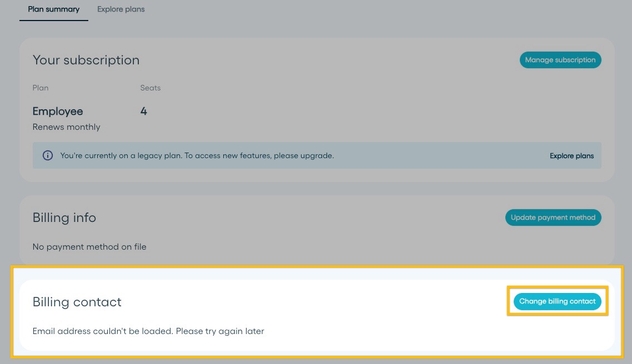The height and width of the screenshot is (364, 632).
Task: Select the Change billing contact button
Action: (x=557, y=301)
